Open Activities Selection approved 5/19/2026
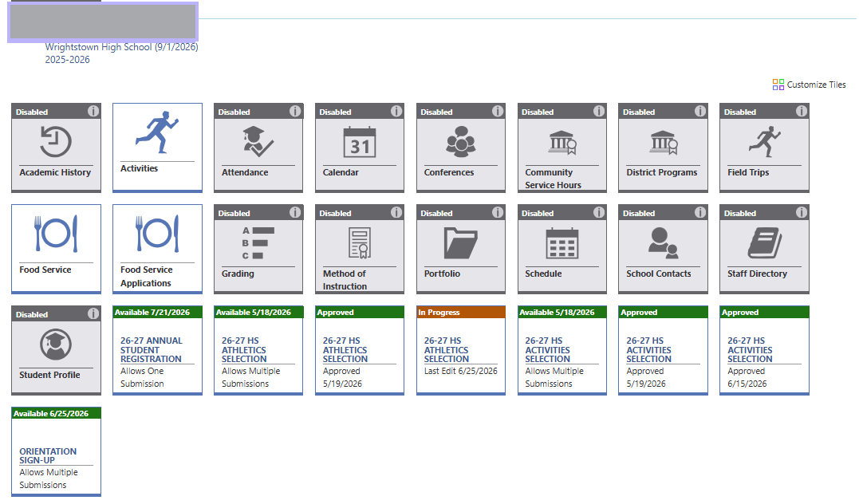Image resolution: width=859 pixels, height=504 pixels. [664, 350]
